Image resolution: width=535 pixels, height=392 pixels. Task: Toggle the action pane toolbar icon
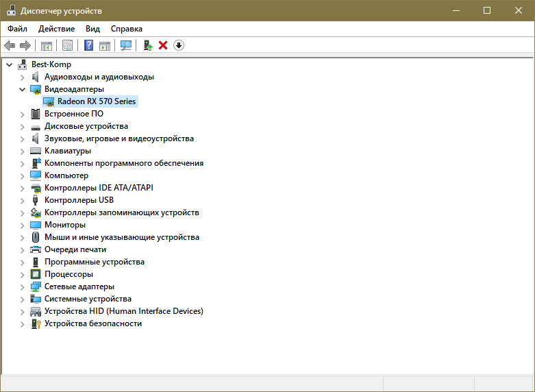[105, 45]
